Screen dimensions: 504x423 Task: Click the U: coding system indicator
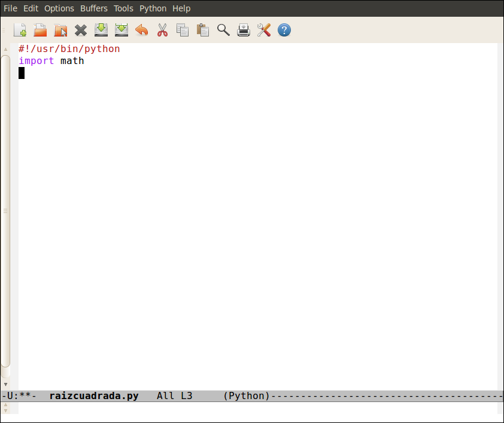pyautogui.click(x=12, y=395)
